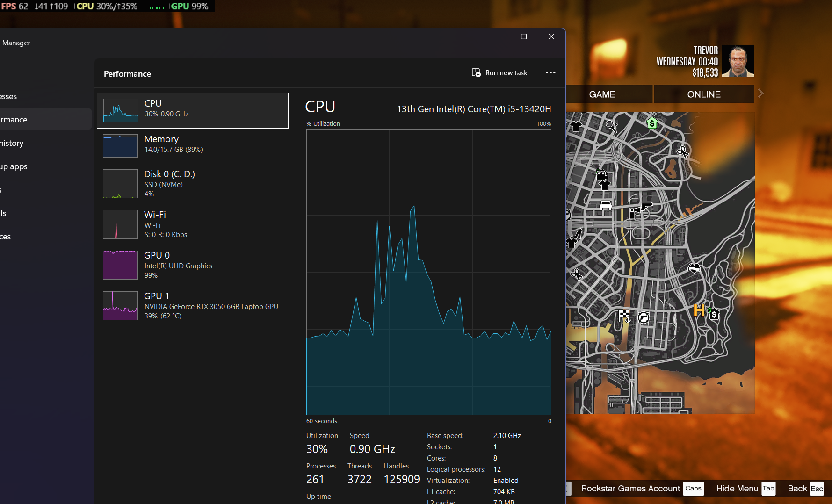Click the L1 cache value '704 KB'
Viewport: 832px width, 504px height.
click(504, 492)
